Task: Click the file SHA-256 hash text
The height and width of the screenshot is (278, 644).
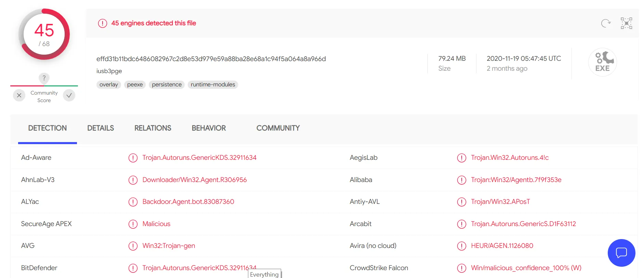Action: click(x=211, y=59)
